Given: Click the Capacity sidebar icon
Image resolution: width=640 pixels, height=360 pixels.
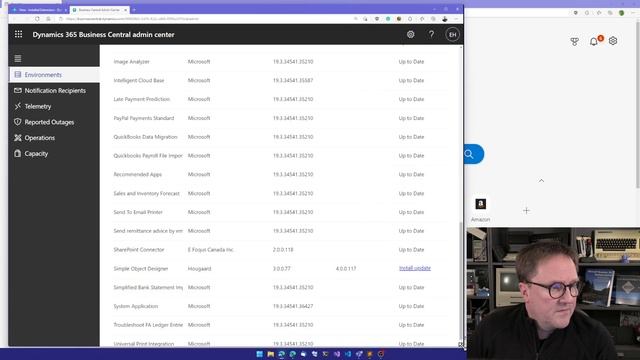Looking at the screenshot, I should point(18,153).
